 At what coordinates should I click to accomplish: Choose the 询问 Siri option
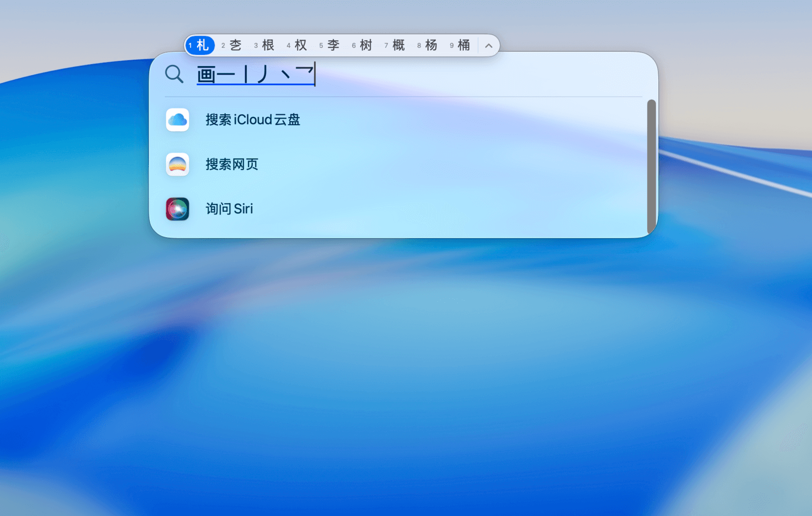pyautogui.click(x=229, y=209)
